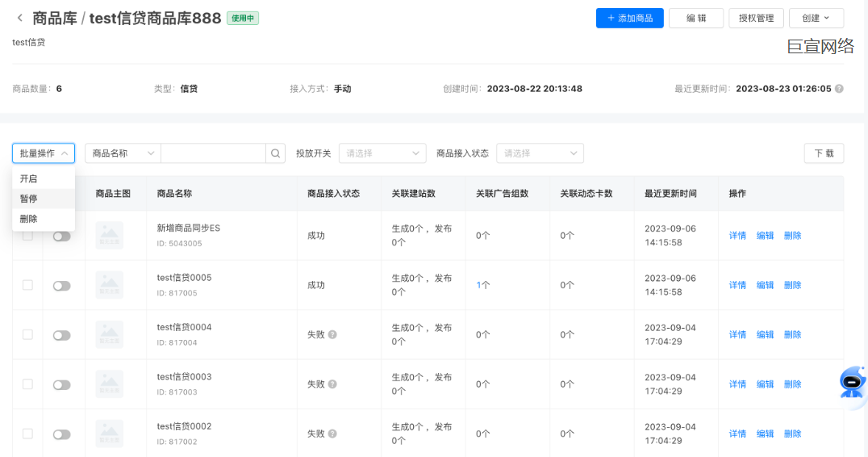This screenshot has width=868, height=457.
Task: Open product image of test信贷0004
Action: [x=109, y=334]
